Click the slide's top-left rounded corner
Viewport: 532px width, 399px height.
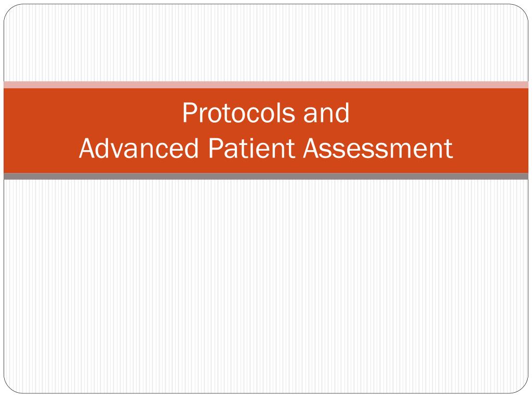click(x=10, y=10)
